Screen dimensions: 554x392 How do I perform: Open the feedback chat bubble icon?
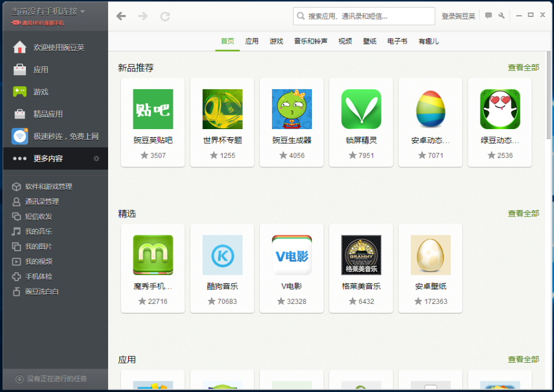[x=488, y=15]
